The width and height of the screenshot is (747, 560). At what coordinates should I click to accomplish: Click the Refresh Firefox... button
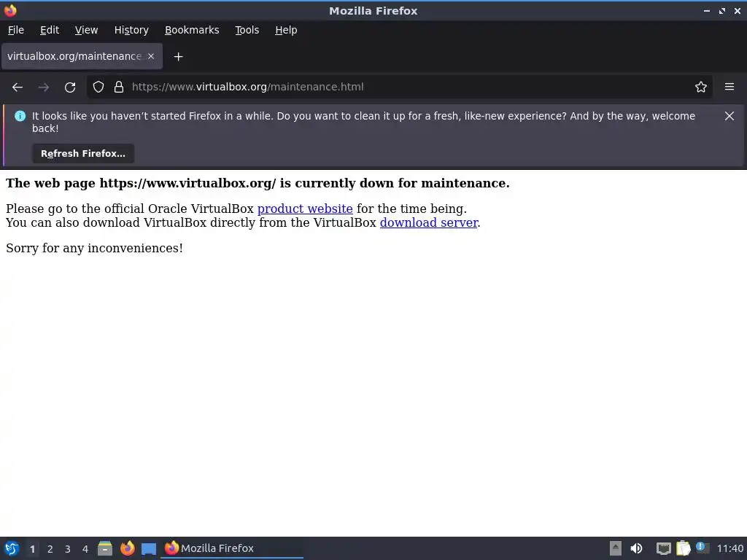83,154
